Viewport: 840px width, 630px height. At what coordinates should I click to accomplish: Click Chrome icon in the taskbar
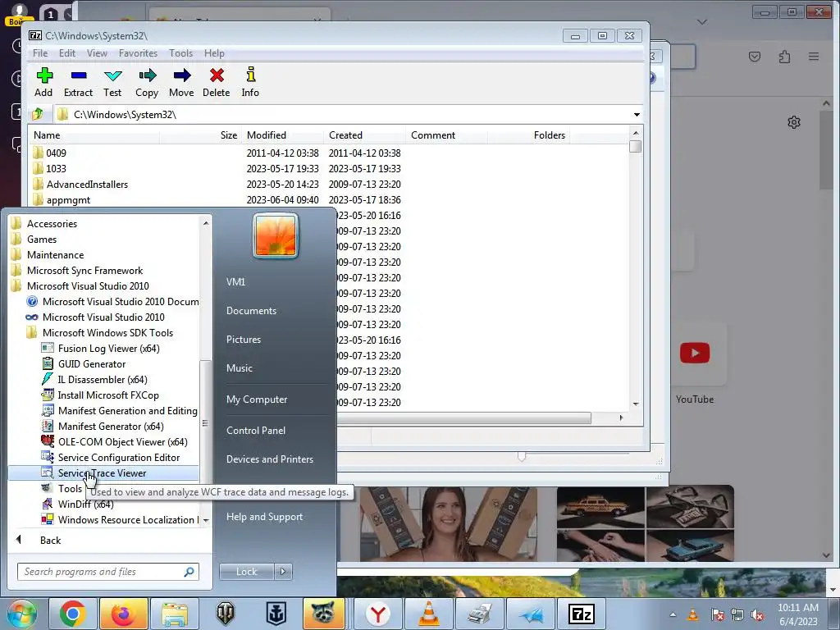coord(73,614)
